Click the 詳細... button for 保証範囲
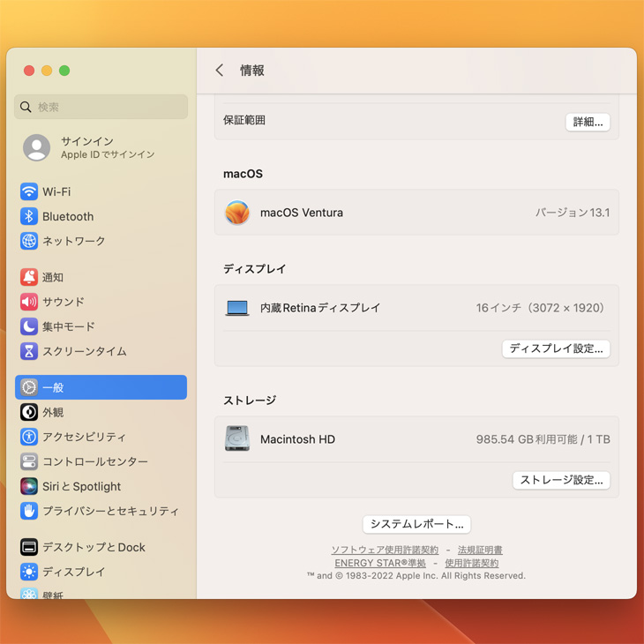 click(588, 122)
